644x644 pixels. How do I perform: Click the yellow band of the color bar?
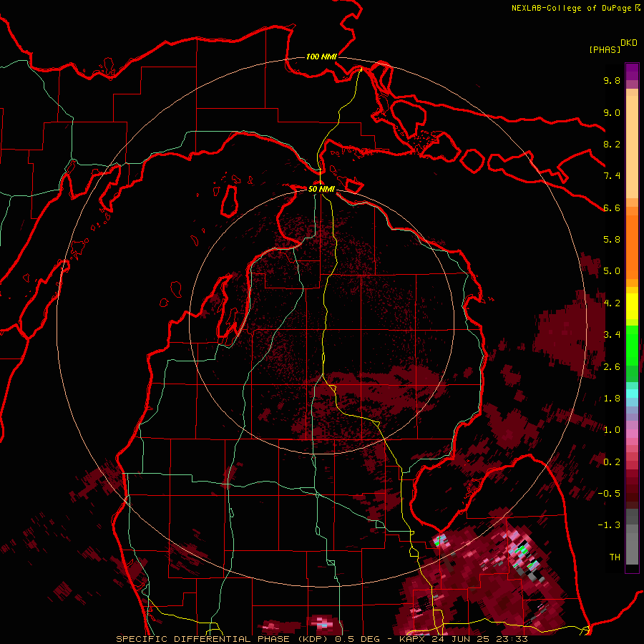632,306
